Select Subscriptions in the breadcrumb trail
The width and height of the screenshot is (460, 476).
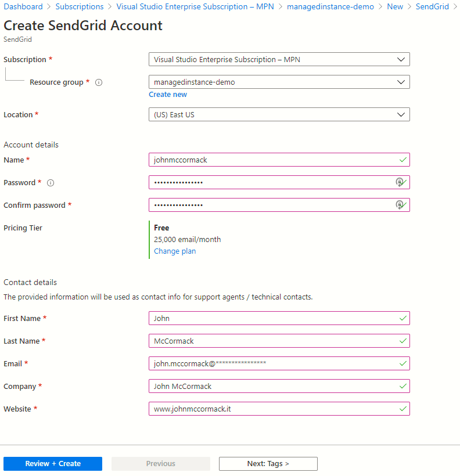(x=80, y=6)
